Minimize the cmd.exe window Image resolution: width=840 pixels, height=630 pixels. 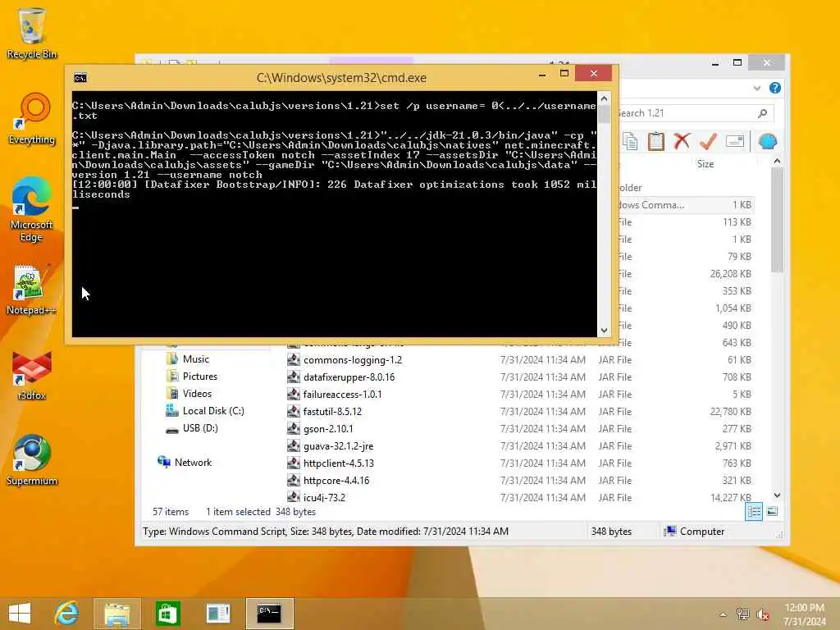coord(542,74)
